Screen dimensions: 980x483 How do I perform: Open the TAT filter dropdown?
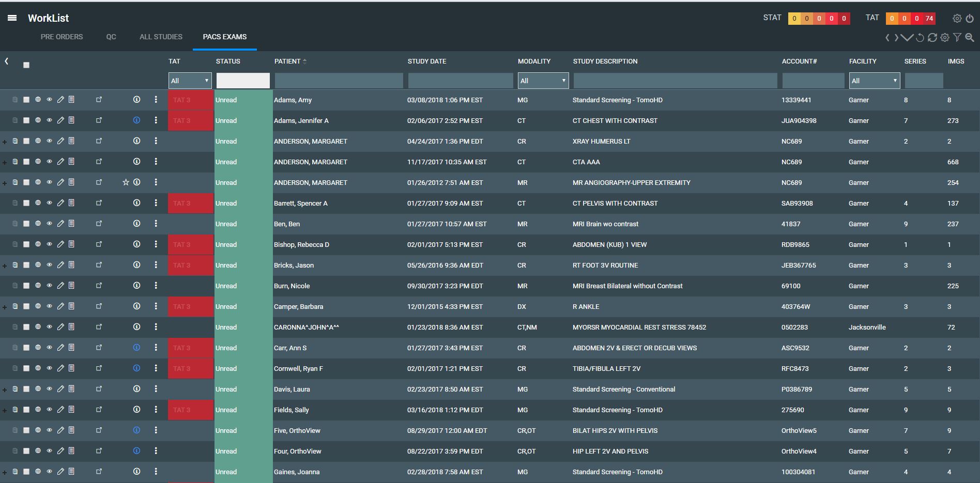pos(190,81)
